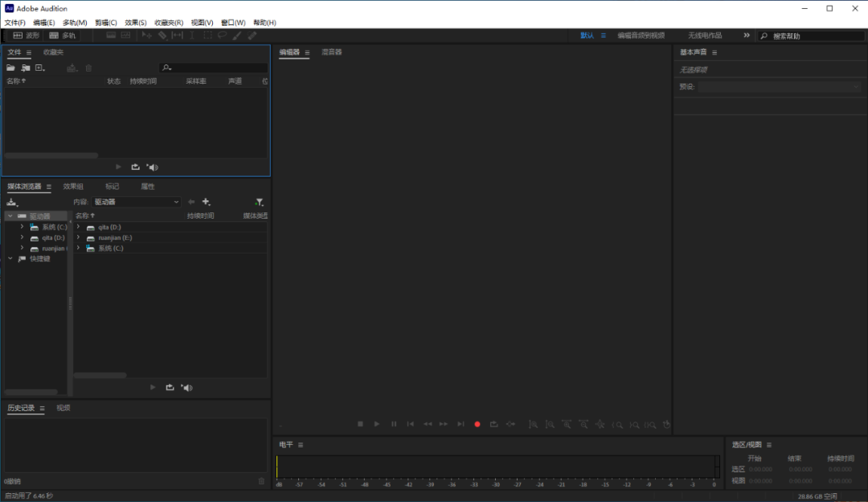
Task: Click the Import File icon in Files panel
Action: (27, 68)
